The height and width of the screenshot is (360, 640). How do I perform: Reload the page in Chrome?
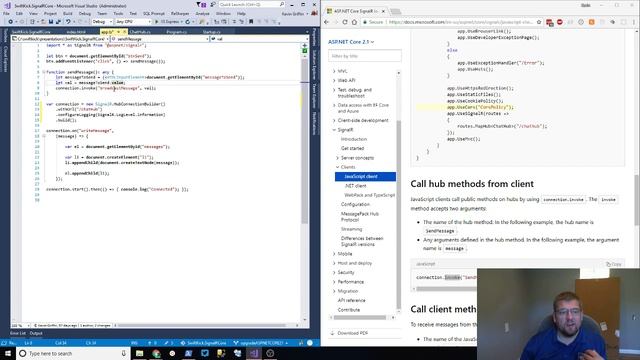point(345,22)
